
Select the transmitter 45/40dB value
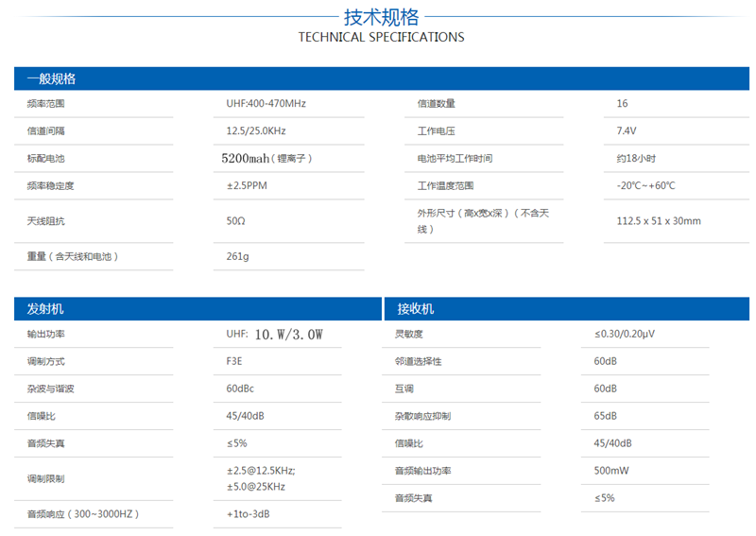245,416
